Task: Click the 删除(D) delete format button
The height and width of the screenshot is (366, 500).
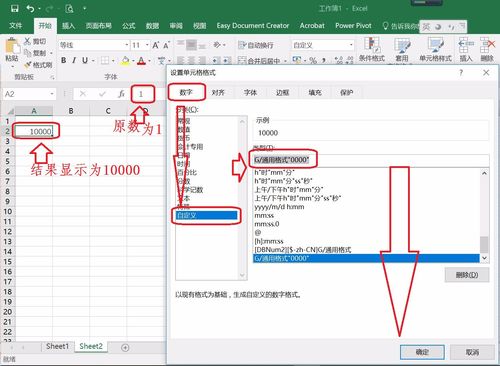Action: click(467, 275)
